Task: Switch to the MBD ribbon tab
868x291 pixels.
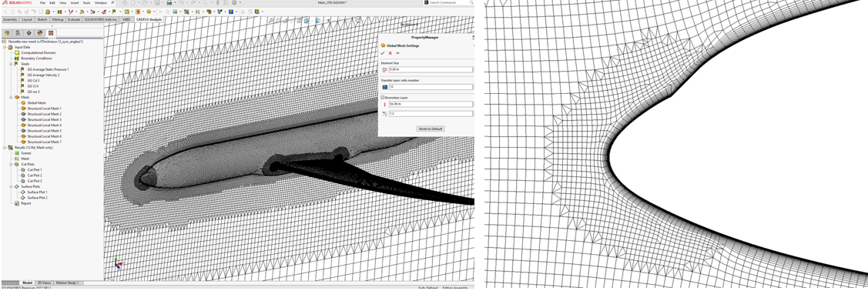Action: pos(127,19)
